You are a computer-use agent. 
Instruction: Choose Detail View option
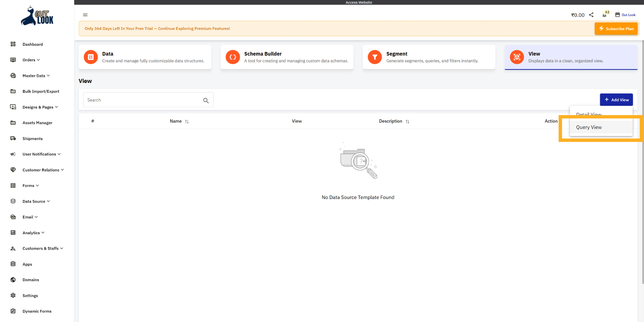(x=588, y=114)
